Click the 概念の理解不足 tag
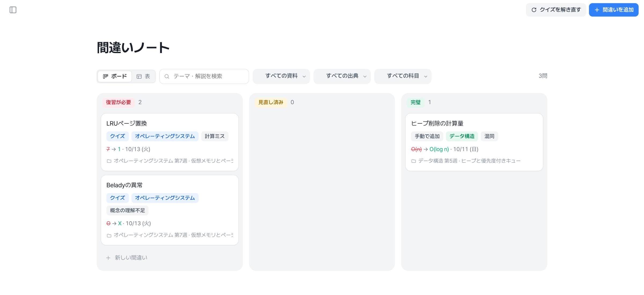644x295 pixels. pos(127,211)
